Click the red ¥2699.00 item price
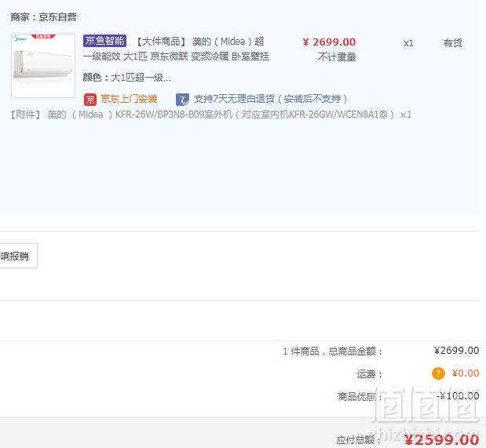 tap(329, 42)
